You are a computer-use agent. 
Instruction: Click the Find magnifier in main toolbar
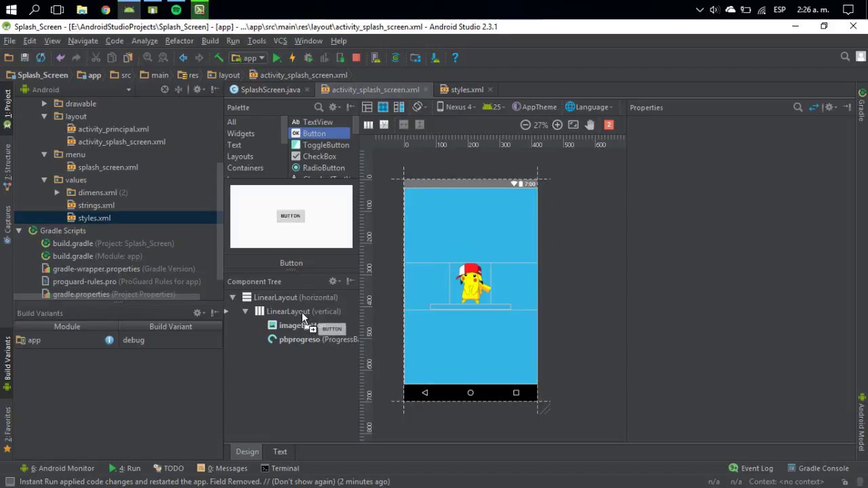(x=147, y=58)
